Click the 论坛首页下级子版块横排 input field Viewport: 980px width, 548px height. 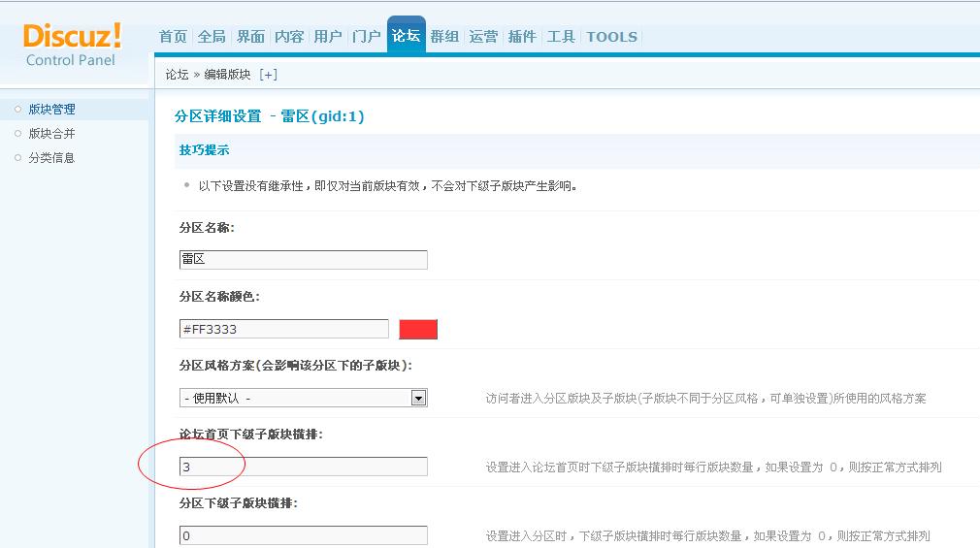[x=303, y=467]
